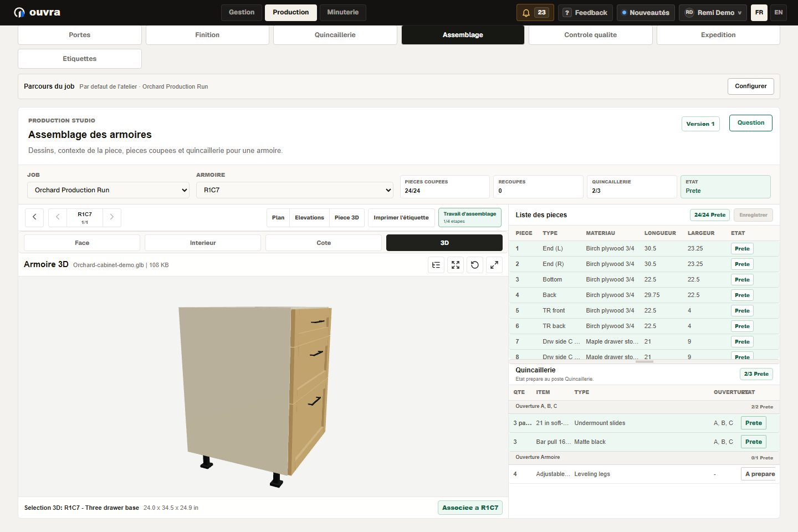Open notifications bell showing 23
Image resolution: width=798 pixels, height=532 pixels.
pyautogui.click(x=535, y=12)
